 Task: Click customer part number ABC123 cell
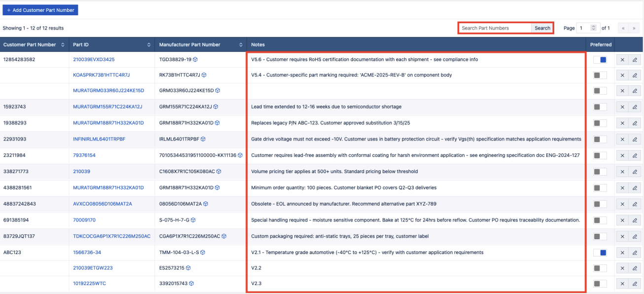(x=35, y=253)
